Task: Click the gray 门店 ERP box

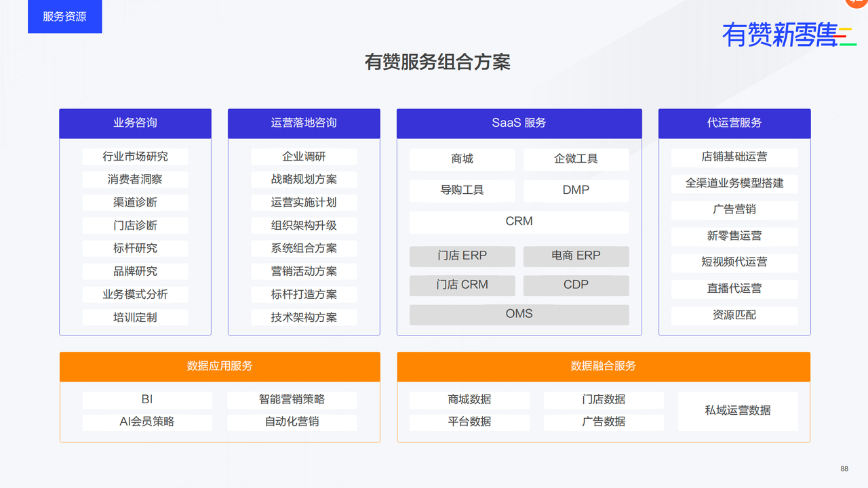Action: pos(462,256)
